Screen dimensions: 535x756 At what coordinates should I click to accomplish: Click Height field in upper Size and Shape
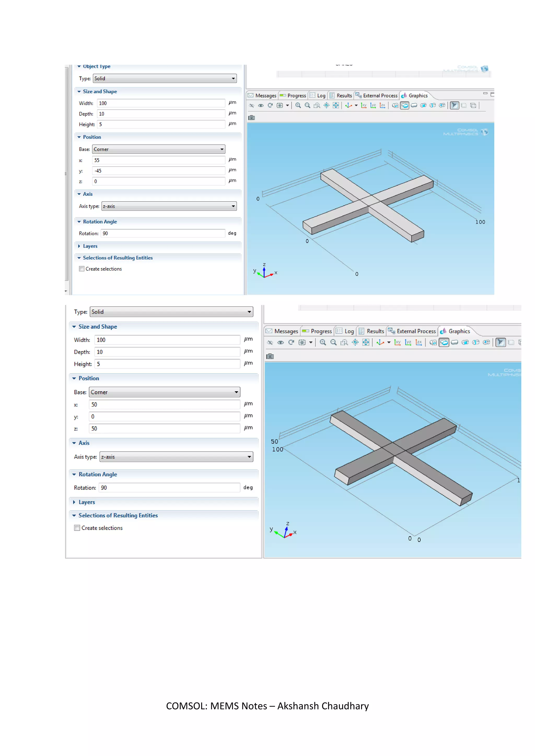[x=161, y=125]
